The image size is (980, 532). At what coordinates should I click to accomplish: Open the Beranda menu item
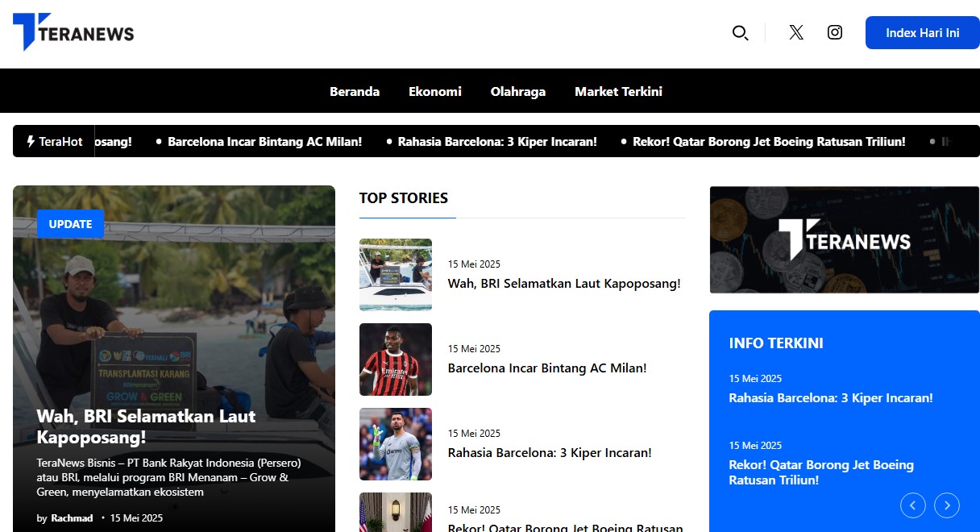pyautogui.click(x=355, y=91)
